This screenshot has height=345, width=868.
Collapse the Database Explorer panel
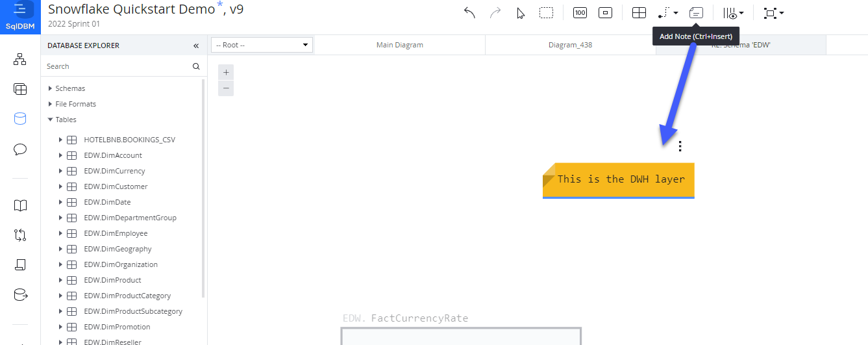(x=196, y=45)
